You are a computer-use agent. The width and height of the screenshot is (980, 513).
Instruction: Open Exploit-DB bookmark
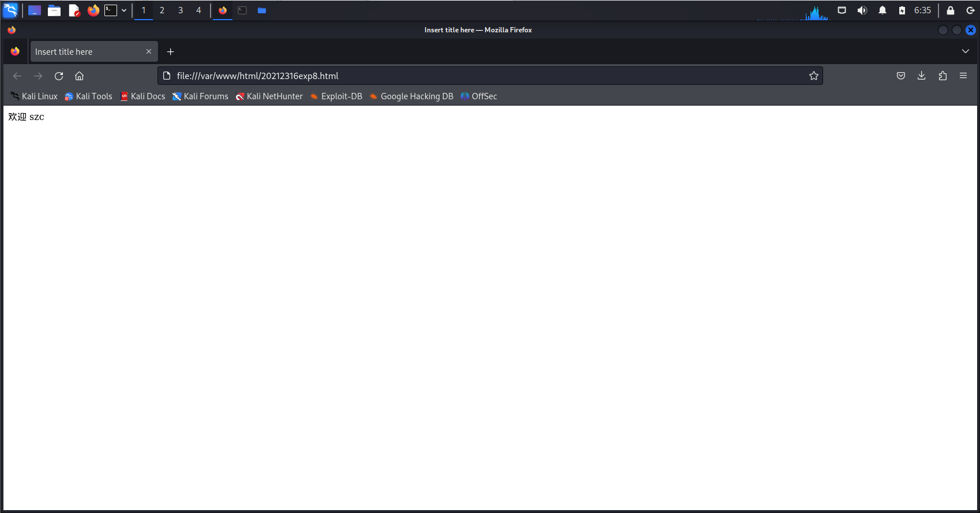pos(336,96)
